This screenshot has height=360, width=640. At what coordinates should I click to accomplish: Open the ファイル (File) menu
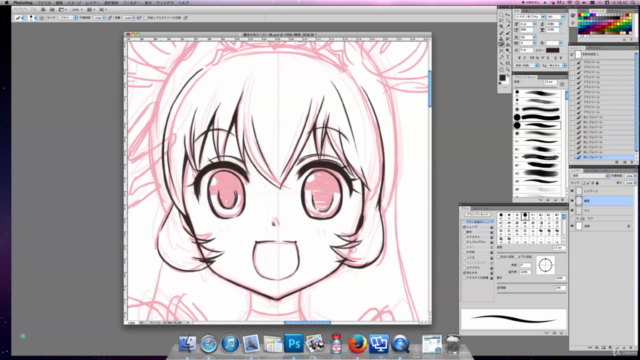(x=44, y=2)
